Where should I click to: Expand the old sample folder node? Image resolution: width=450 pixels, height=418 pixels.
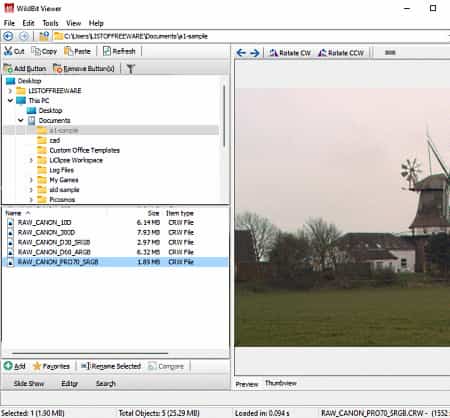31,190
